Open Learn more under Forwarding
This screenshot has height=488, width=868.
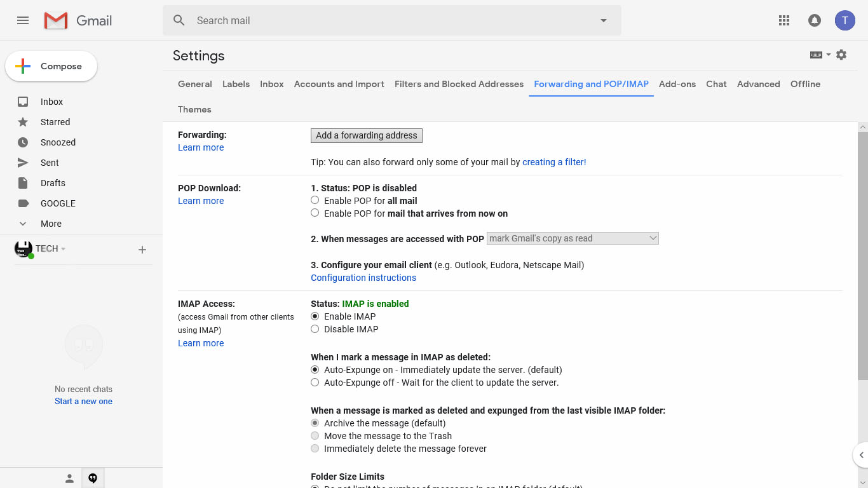(x=201, y=147)
